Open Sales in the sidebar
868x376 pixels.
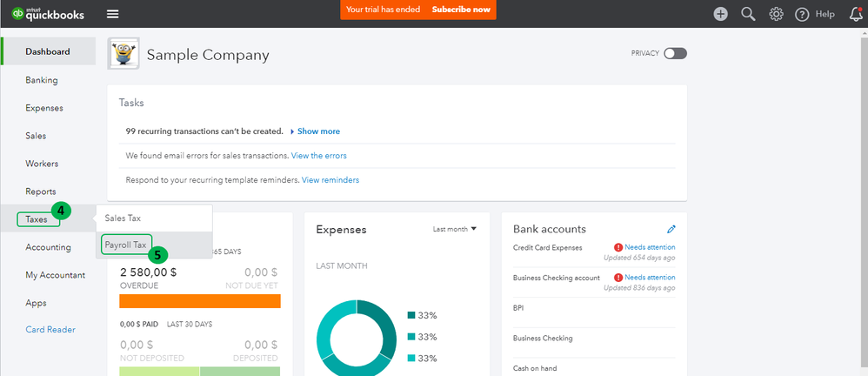click(36, 136)
